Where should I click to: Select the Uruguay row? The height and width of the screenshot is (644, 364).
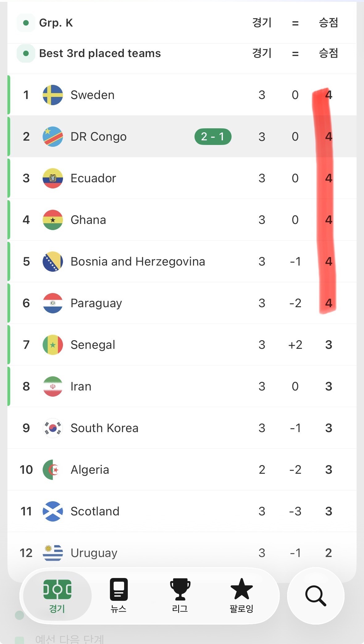pyautogui.click(x=182, y=553)
